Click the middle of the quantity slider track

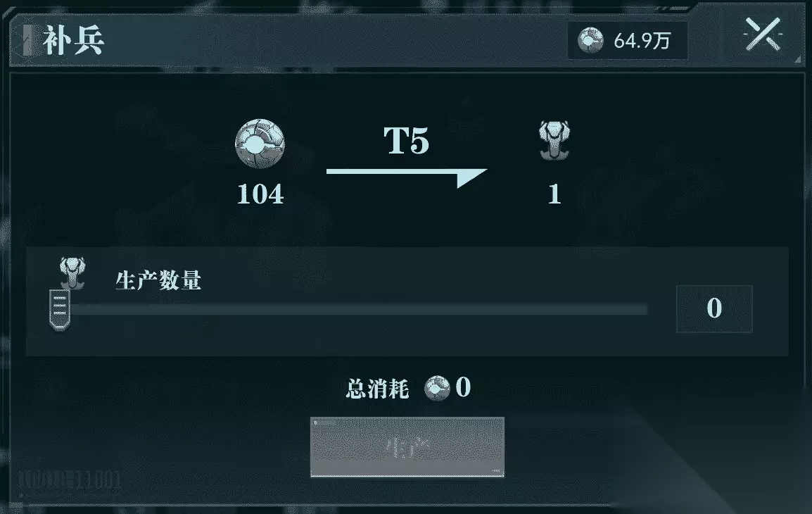(x=357, y=309)
